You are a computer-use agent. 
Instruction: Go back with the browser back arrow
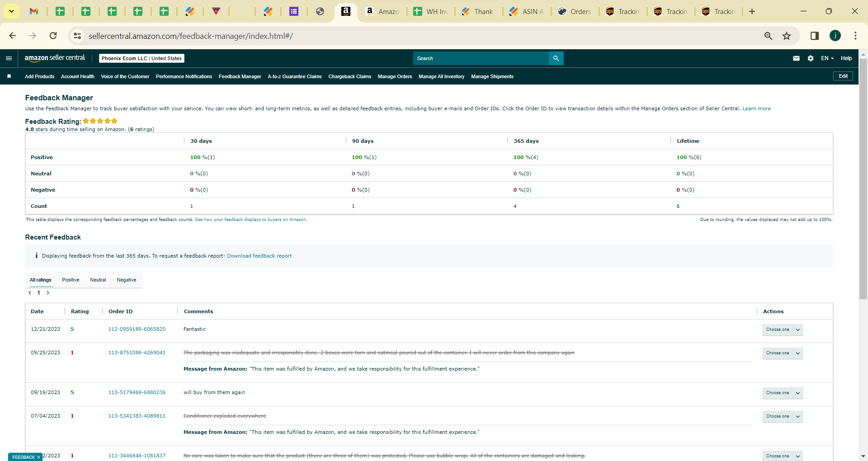[x=13, y=36]
